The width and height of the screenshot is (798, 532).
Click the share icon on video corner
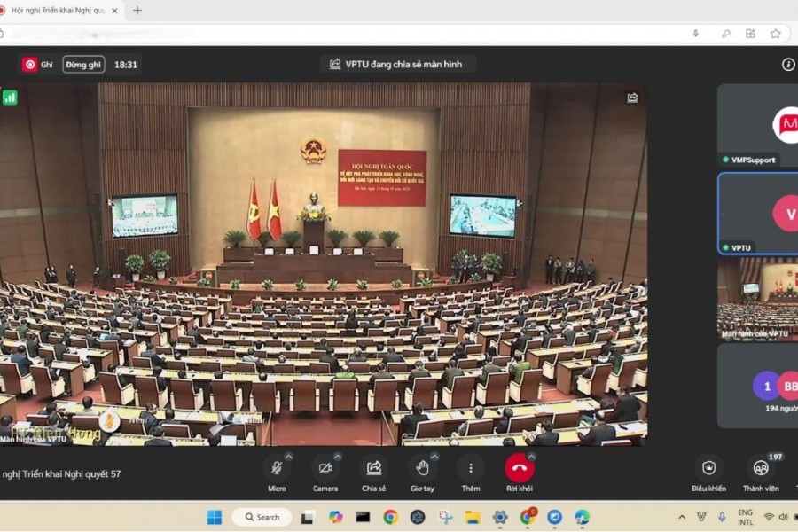(632, 98)
